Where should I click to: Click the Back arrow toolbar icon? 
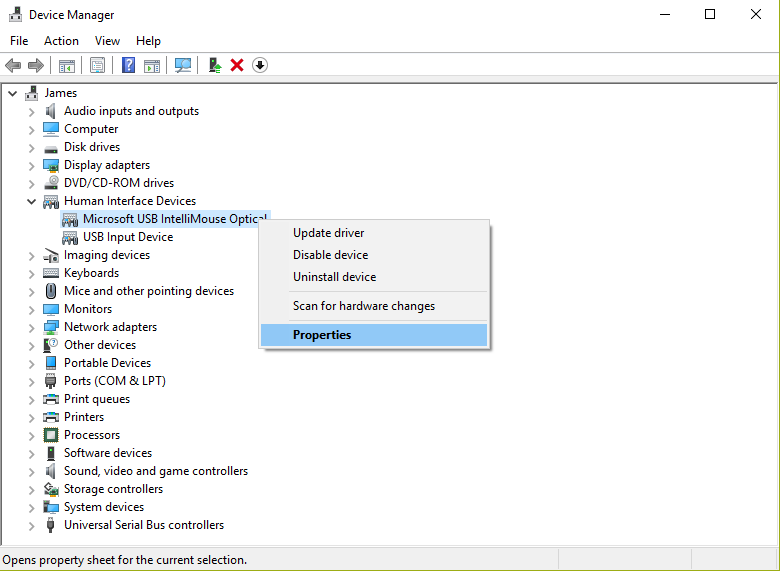tap(13, 65)
